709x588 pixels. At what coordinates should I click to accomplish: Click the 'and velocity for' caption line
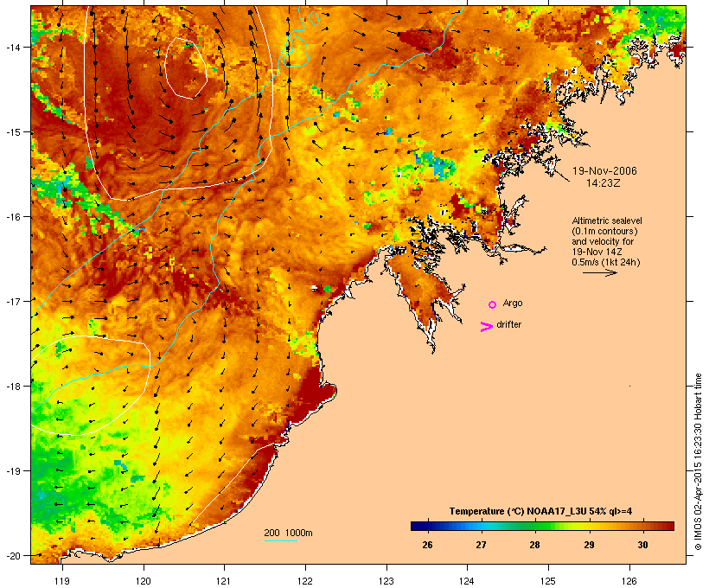pos(603,241)
